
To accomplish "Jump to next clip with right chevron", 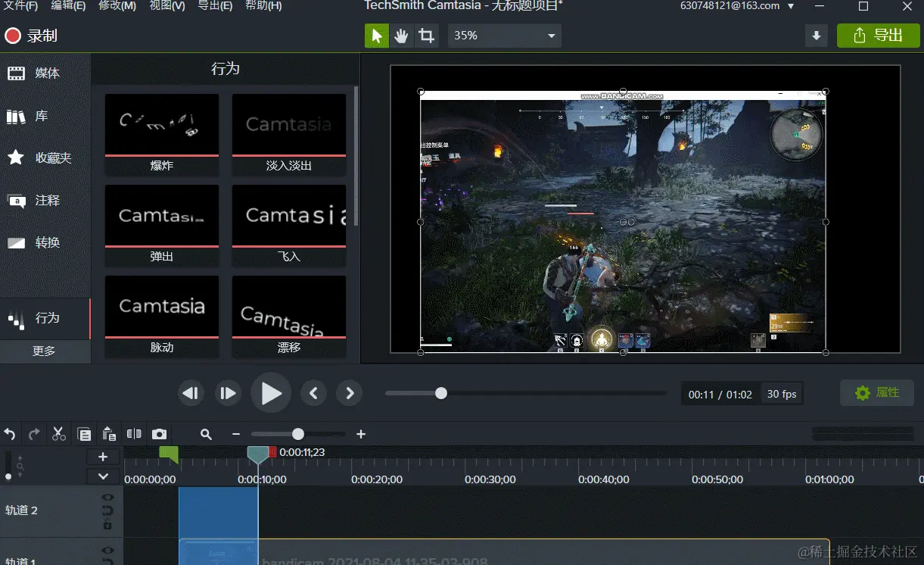I will pyautogui.click(x=350, y=393).
